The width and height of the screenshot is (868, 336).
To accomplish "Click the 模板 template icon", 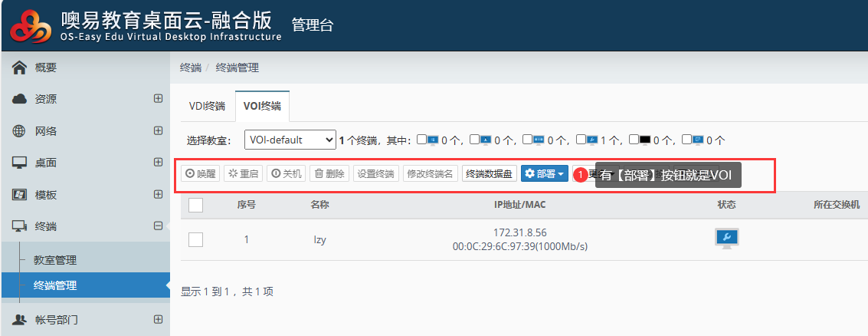I will click(x=20, y=195).
